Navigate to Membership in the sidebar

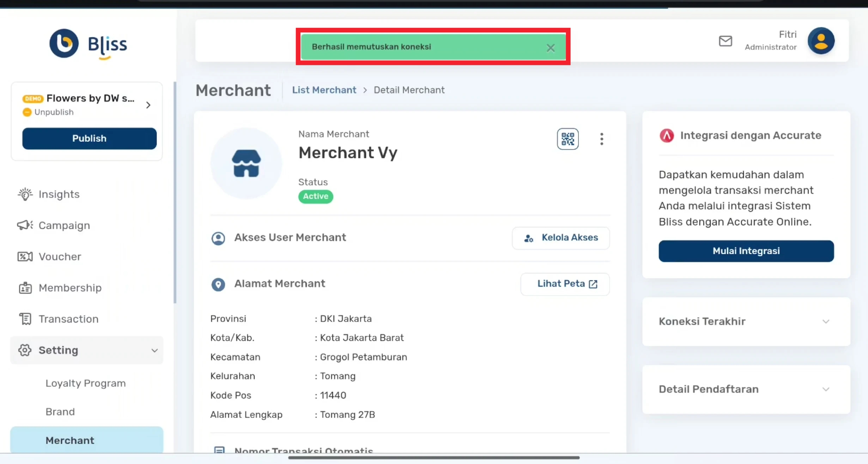[70, 288]
